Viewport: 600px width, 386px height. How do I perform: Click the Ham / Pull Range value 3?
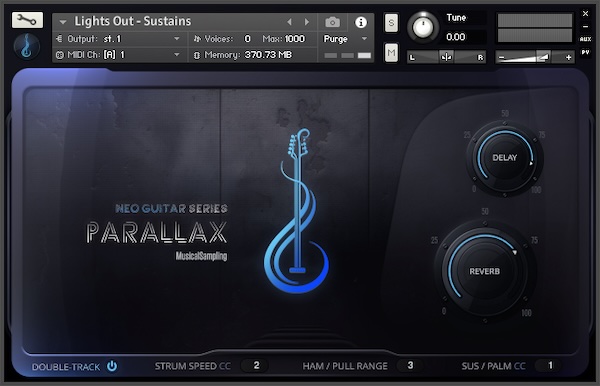pyautogui.click(x=410, y=365)
